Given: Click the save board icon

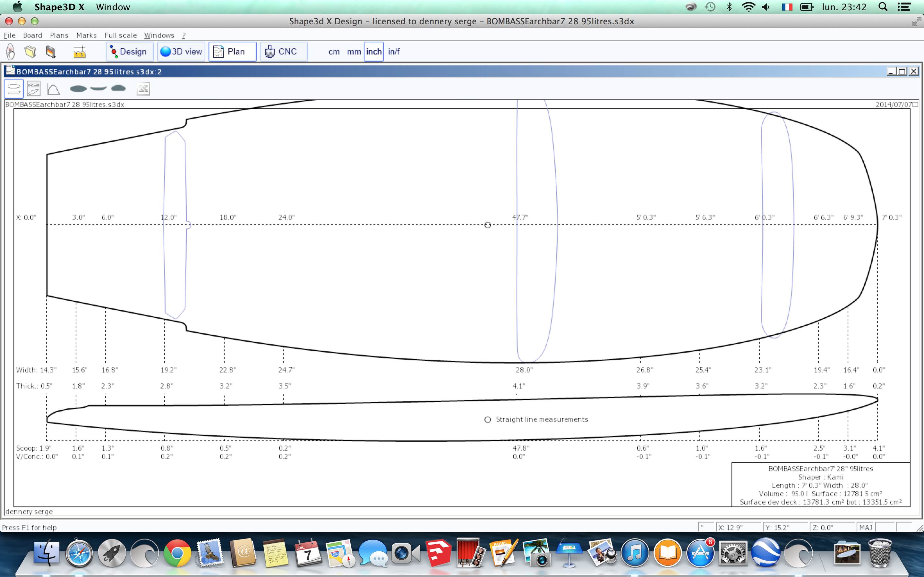Looking at the screenshot, I should tap(50, 52).
